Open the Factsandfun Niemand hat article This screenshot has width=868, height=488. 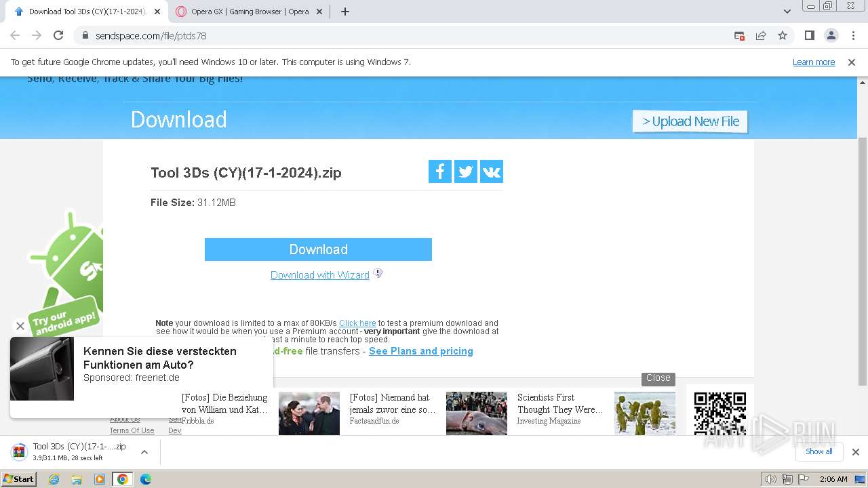[x=393, y=403]
